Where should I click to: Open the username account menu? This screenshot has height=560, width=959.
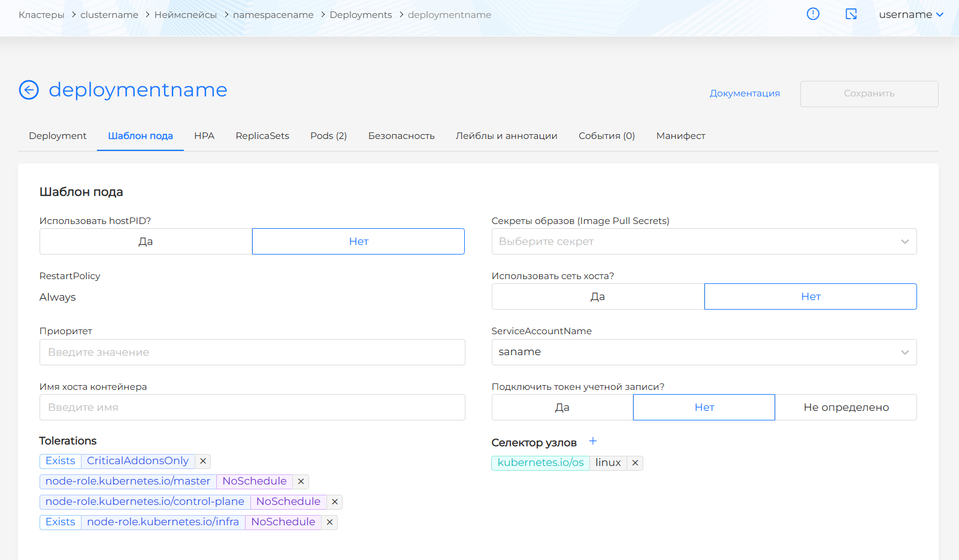[x=910, y=14]
